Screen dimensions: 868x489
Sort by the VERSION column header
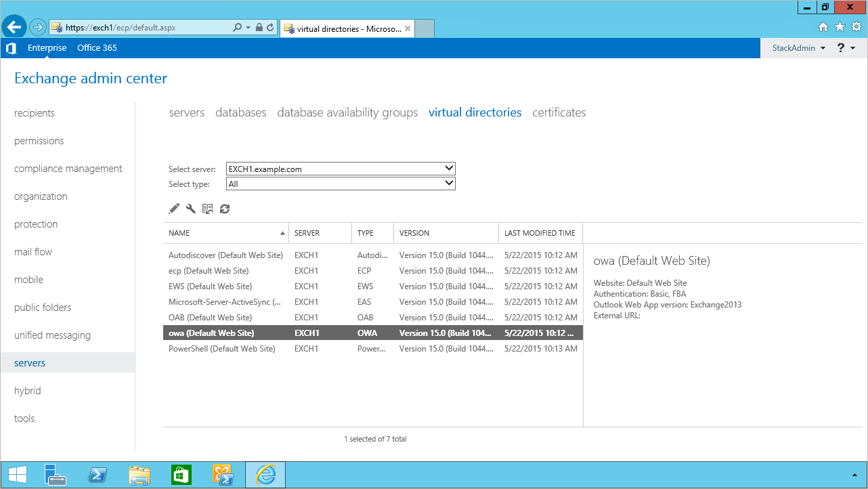[446, 233]
